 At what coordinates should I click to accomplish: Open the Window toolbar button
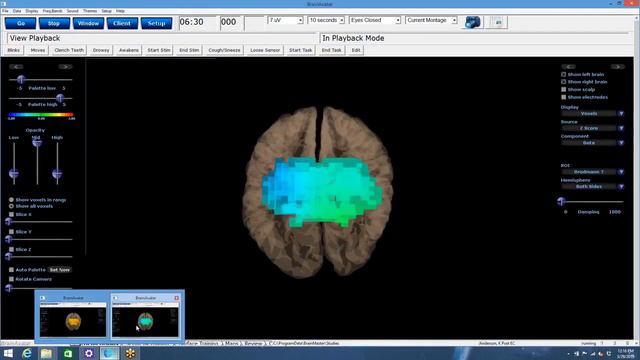pyautogui.click(x=88, y=23)
